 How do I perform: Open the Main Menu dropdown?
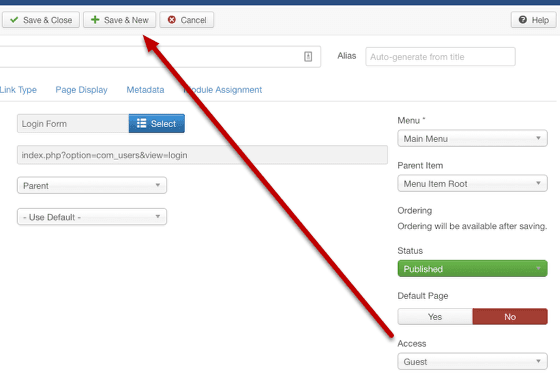pyautogui.click(x=472, y=138)
